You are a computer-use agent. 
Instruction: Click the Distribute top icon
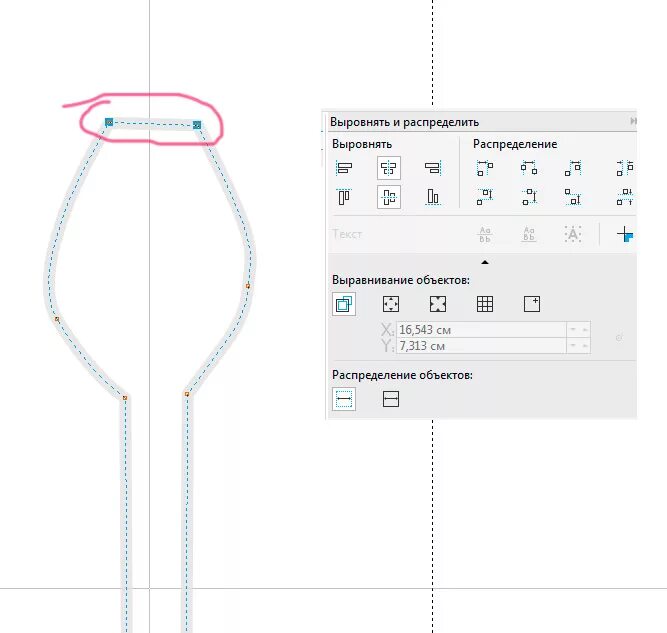click(x=485, y=197)
